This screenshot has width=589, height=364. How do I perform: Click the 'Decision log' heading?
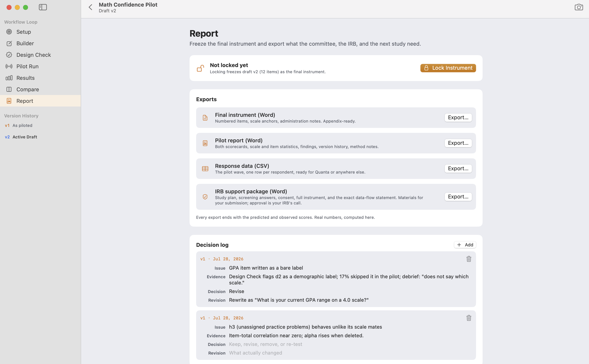tap(212, 245)
